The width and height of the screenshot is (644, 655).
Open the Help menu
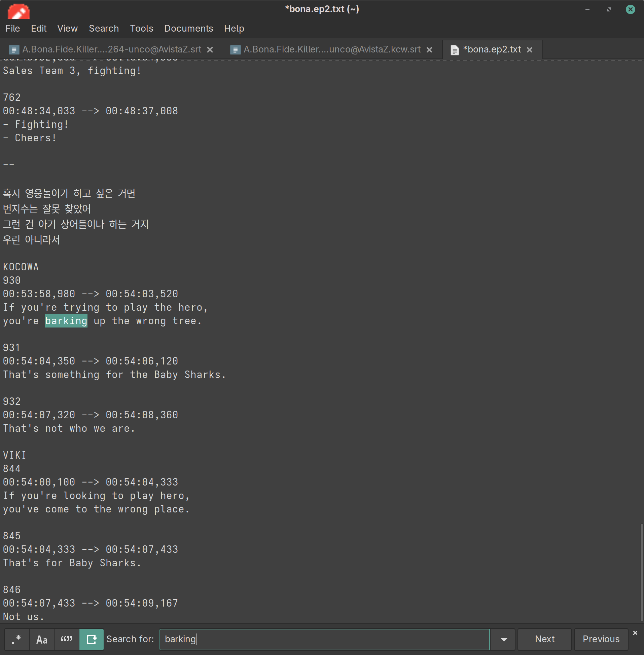tap(234, 28)
